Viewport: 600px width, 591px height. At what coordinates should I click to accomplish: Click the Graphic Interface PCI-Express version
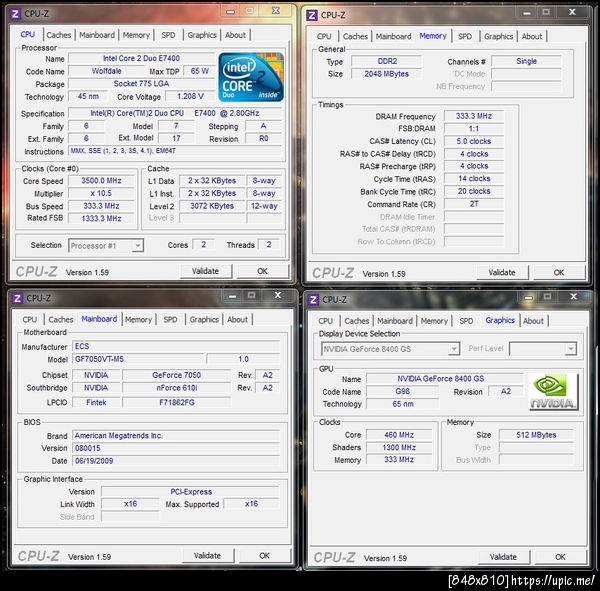coord(191,492)
